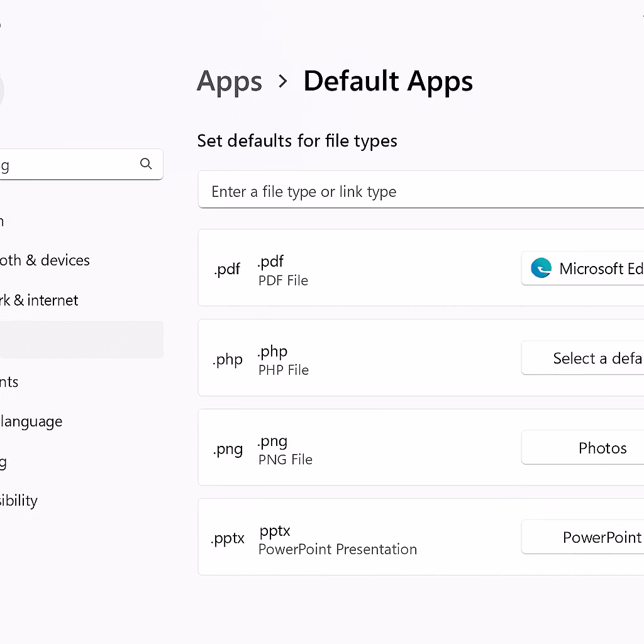
Task: Click the Microsoft Edge logo icon
Action: click(541, 269)
